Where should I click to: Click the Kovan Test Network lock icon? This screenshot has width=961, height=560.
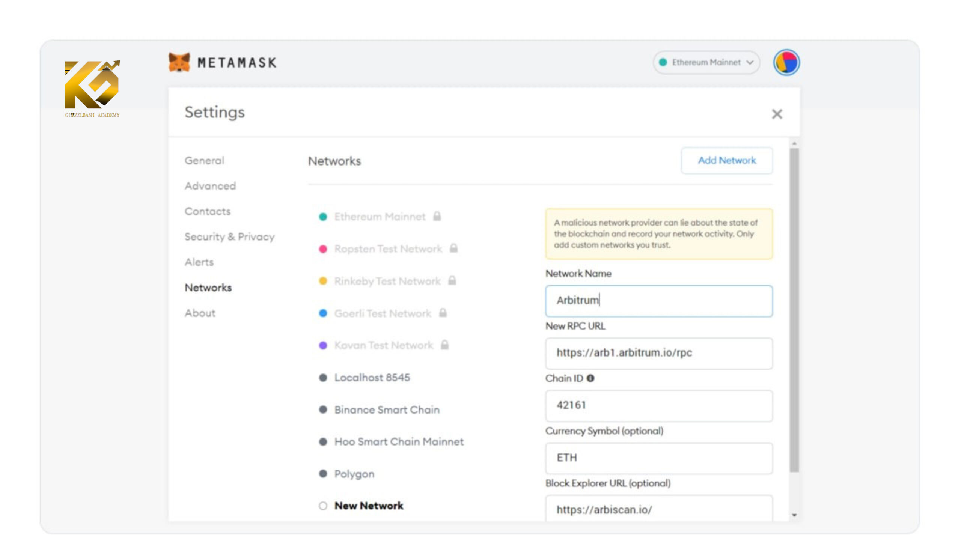tap(445, 345)
